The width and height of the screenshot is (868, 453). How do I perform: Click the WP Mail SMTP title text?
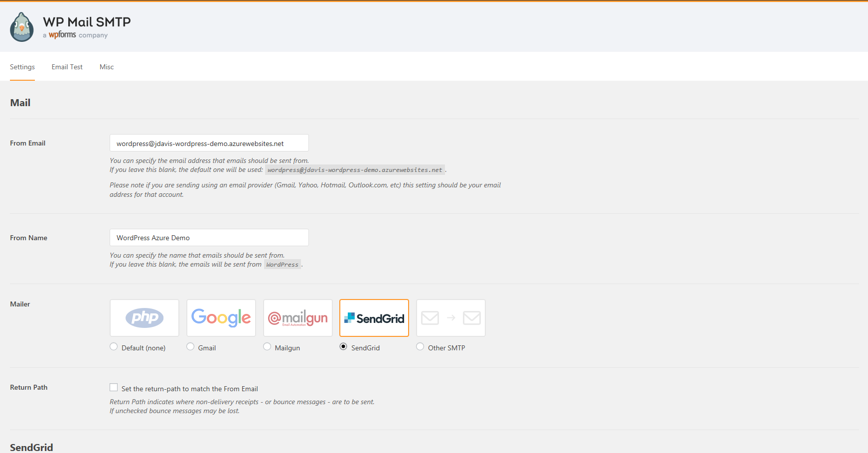[x=87, y=22]
